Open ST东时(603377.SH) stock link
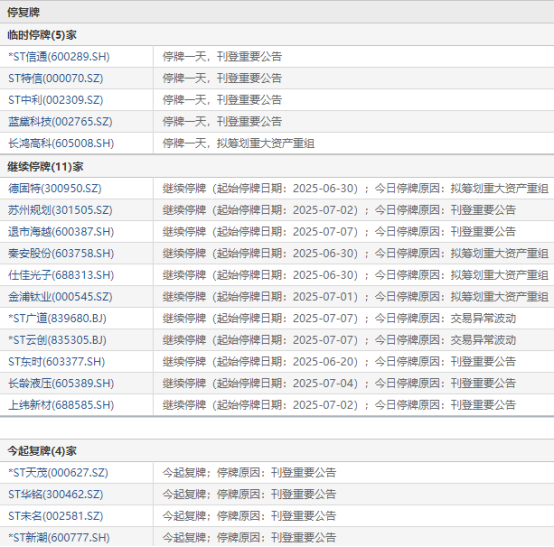554x547 pixels. pos(57,361)
